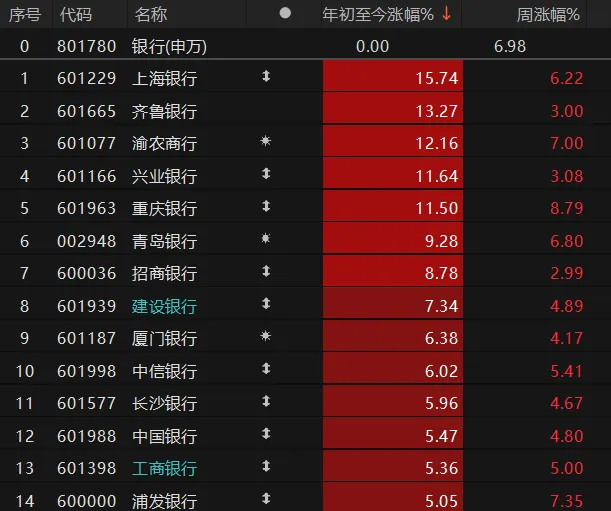Click stock code 601187
This screenshot has width=611, height=511.
[87, 338]
